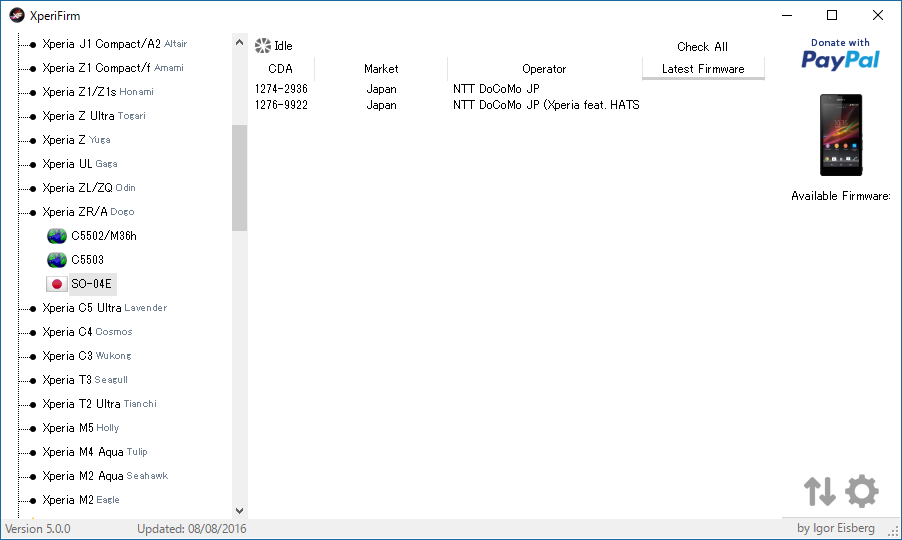Expand Xperia Z Yuga node
Screen dimensions: 902x540
32,140
